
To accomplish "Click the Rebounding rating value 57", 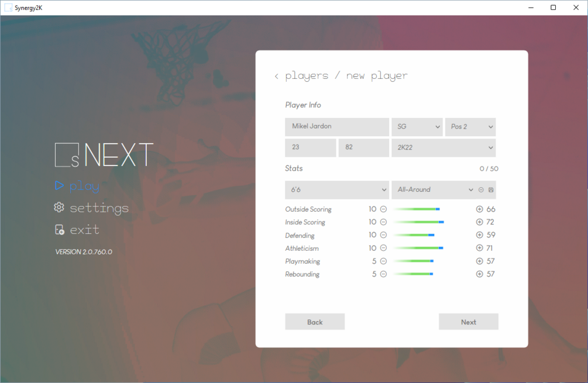I will (x=490, y=274).
